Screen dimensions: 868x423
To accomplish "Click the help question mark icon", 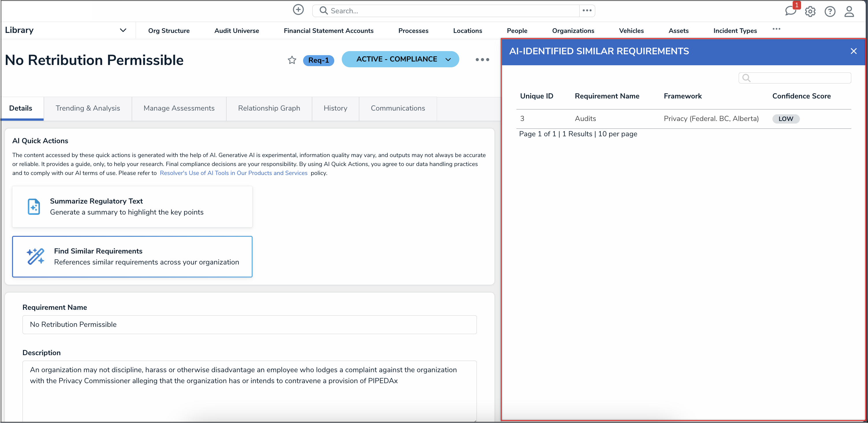I will coord(830,12).
